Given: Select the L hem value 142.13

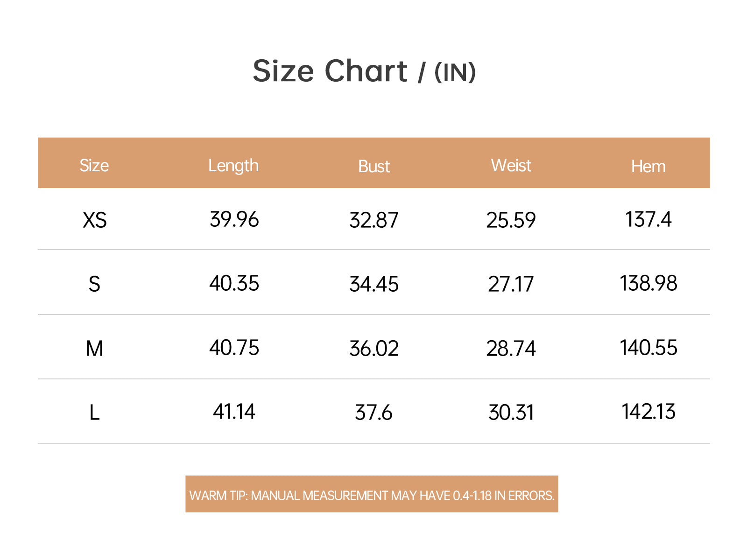Looking at the screenshot, I should pyautogui.click(x=648, y=412).
